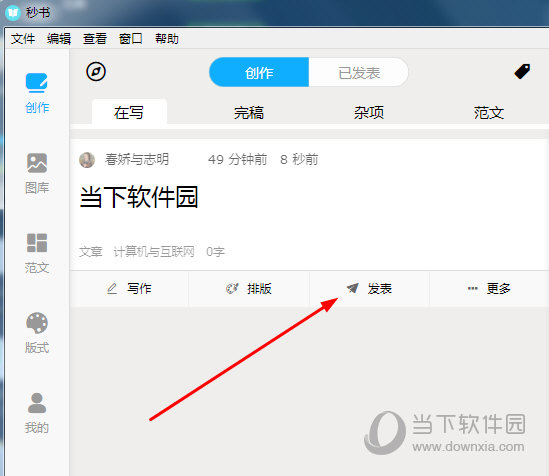Click the 8 秒前 timestamp
549x476 pixels.
point(299,160)
